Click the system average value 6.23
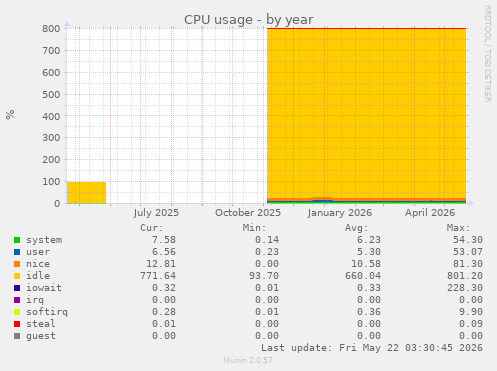The width and height of the screenshot is (497, 371). 369,240
